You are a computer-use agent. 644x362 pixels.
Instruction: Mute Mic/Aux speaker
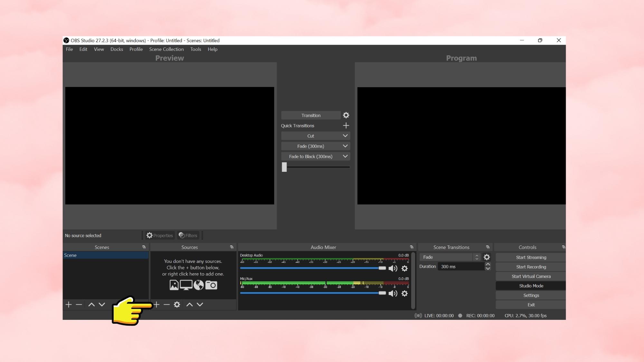click(x=393, y=293)
